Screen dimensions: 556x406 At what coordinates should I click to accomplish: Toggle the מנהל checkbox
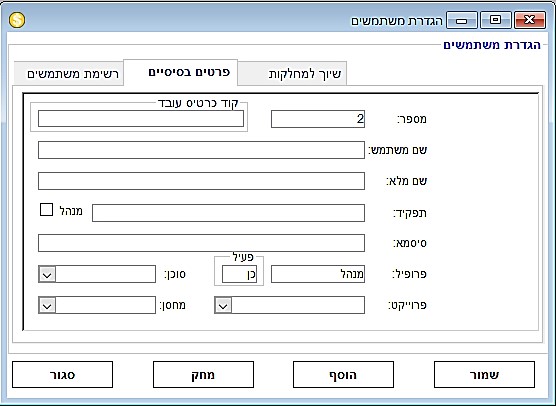[x=46, y=210]
